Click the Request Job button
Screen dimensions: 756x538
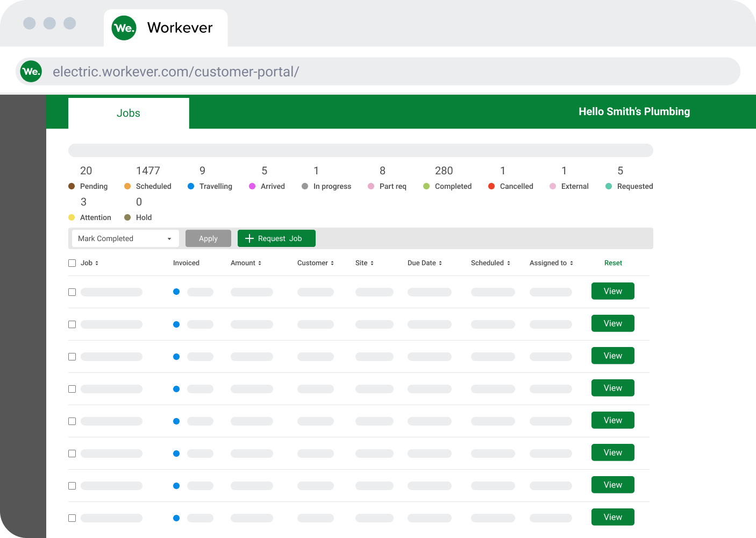[276, 238]
